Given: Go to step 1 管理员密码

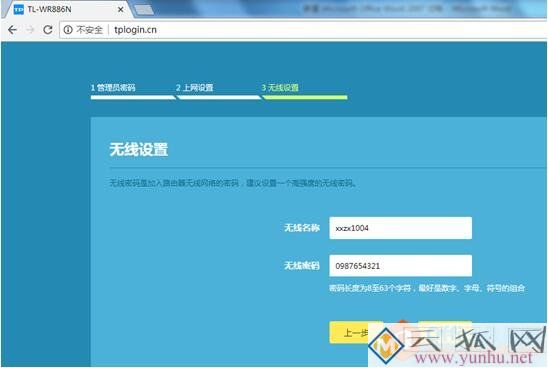Looking at the screenshot, I should point(113,88).
